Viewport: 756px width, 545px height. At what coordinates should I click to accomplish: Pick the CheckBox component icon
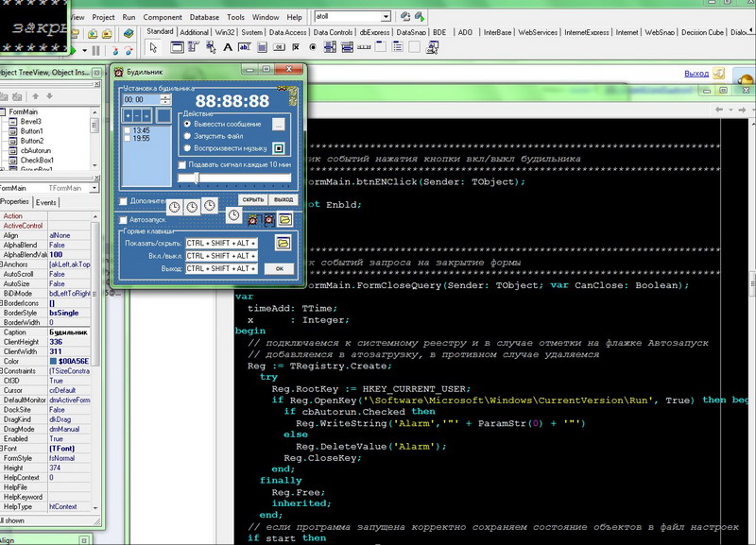tap(296, 47)
